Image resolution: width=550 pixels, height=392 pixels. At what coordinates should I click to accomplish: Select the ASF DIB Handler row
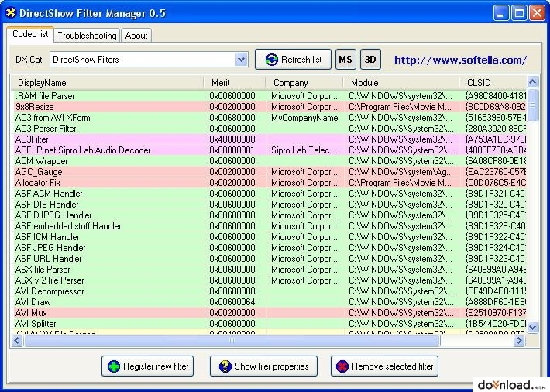click(x=269, y=205)
